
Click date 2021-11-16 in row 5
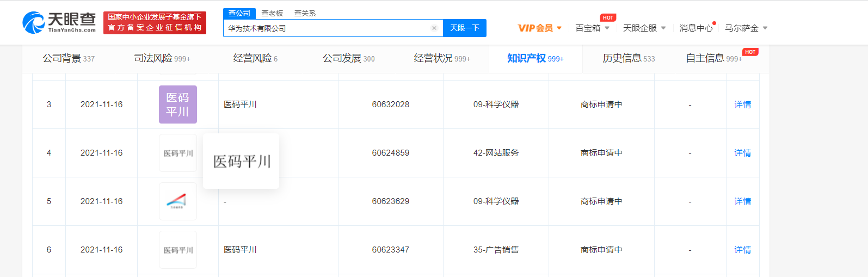click(x=101, y=201)
